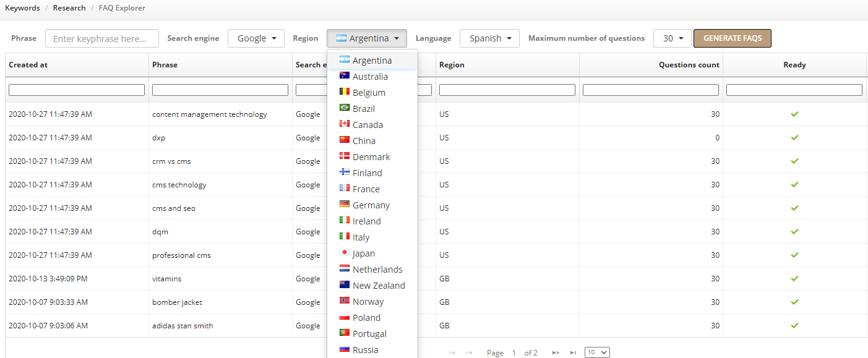This screenshot has height=358, width=868.
Task: Open the rows-per-page 10 selector
Action: point(597,352)
